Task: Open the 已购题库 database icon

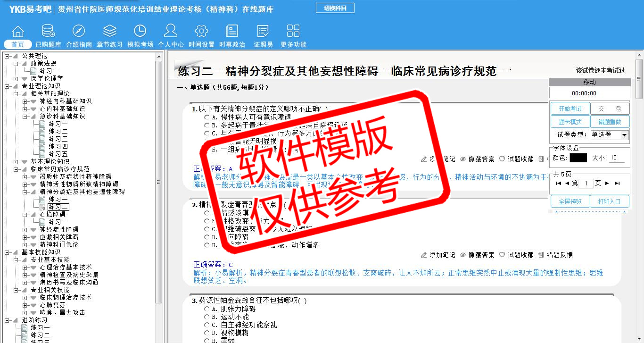Action: pos(48,32)
